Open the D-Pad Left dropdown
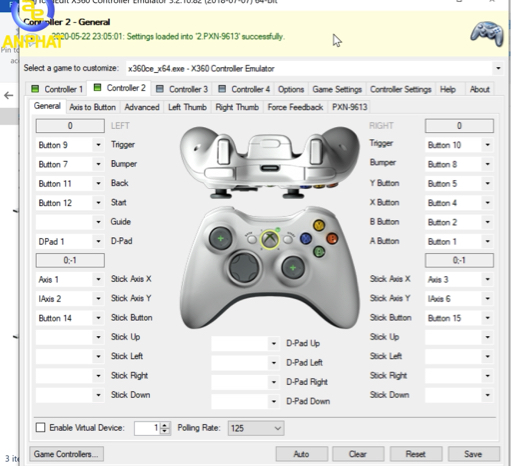The image size is (511, 466). point(274,363)
